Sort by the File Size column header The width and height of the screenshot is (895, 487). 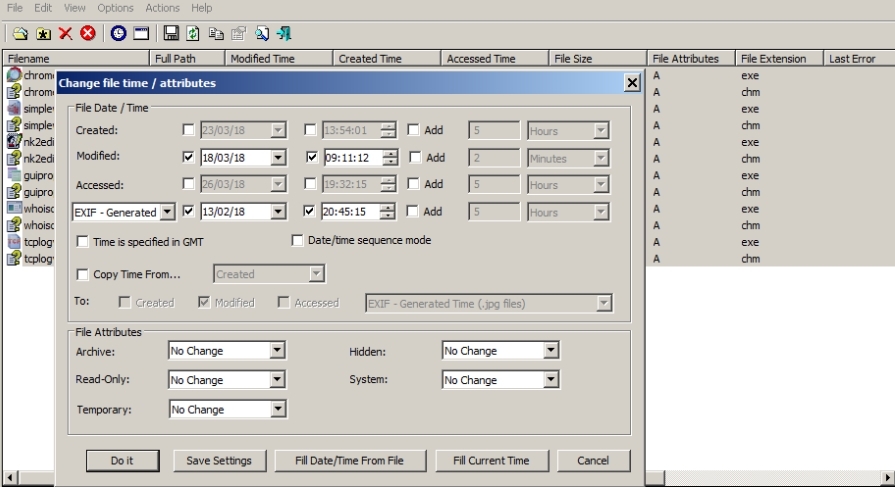pyautogui.click(x=597, y=58)
